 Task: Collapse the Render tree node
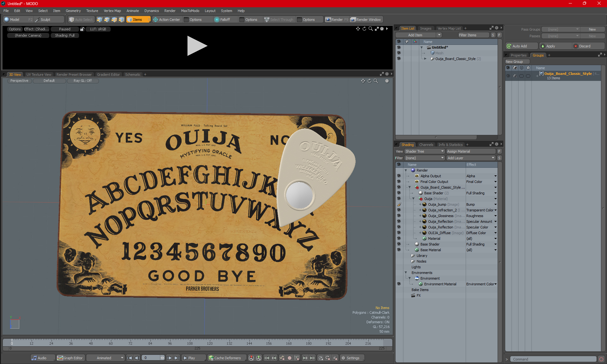406,170
